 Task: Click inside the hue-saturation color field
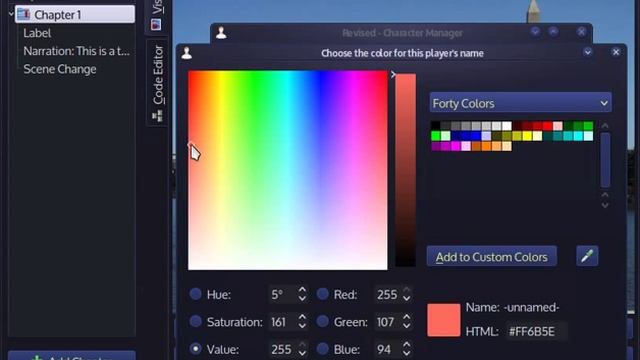[x=288, y=170]
